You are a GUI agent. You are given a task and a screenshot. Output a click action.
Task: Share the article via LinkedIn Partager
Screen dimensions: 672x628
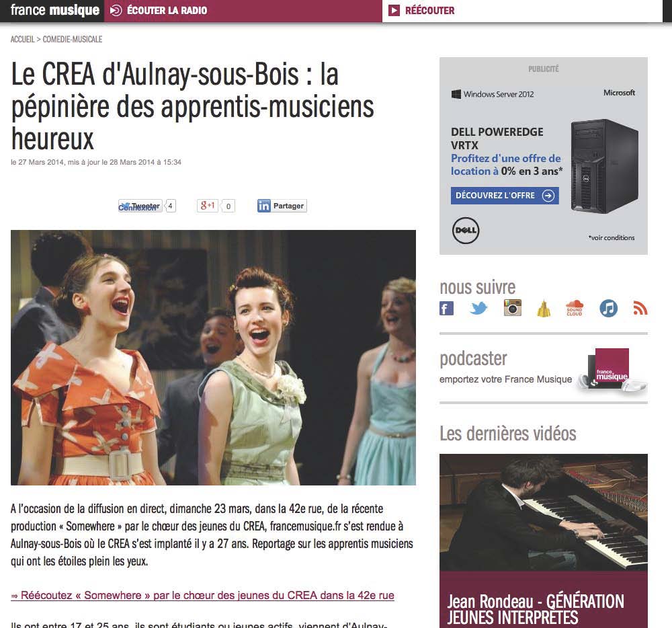coord(282,206)
